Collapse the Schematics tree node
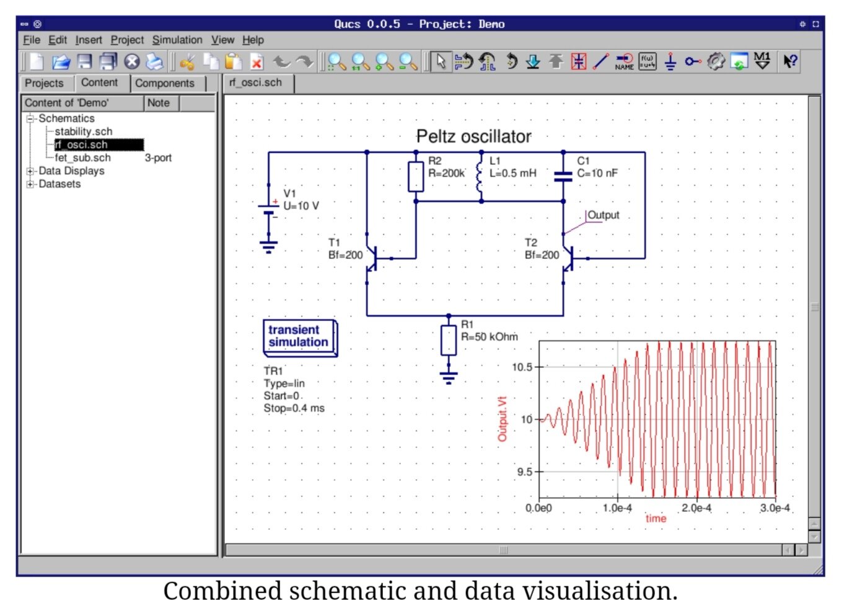 point(30,118)
